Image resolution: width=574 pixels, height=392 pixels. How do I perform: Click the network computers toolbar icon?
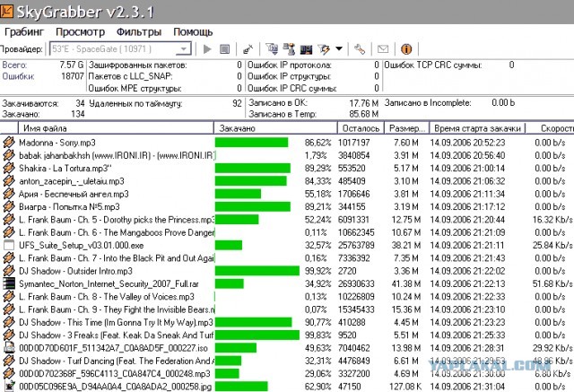tap(289, 48)
